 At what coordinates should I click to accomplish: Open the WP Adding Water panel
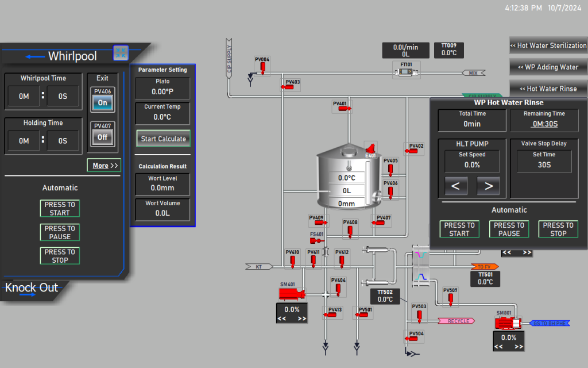(x=548, y=67)
